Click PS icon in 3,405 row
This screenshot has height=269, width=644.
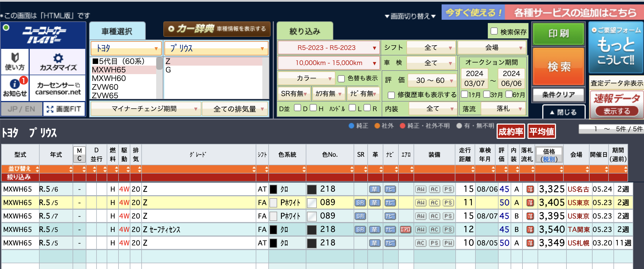pyautogui.click(x=448, y=203)
